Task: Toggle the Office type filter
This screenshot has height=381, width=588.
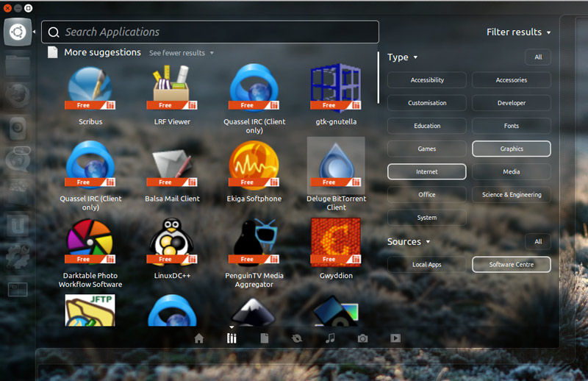Action: (427, 194)
